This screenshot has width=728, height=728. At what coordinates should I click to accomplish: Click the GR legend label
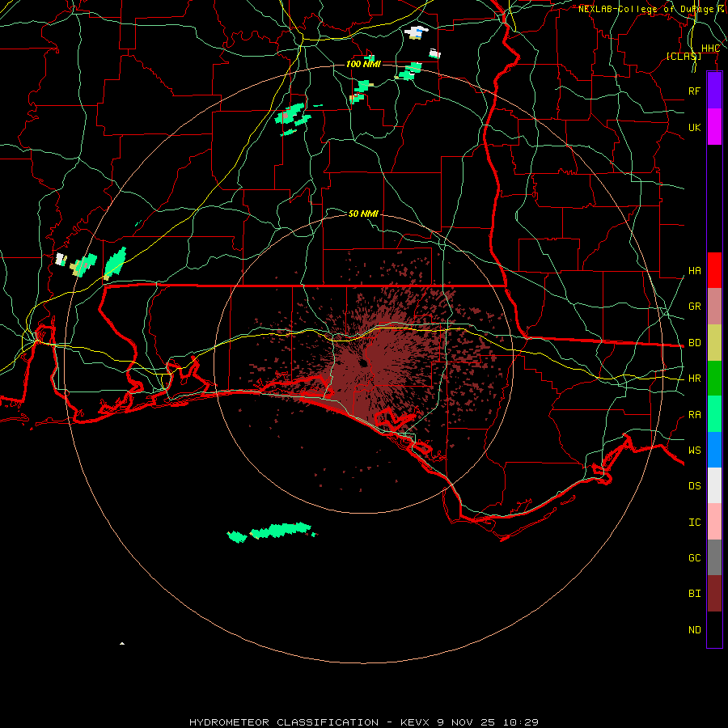[694, 307]
